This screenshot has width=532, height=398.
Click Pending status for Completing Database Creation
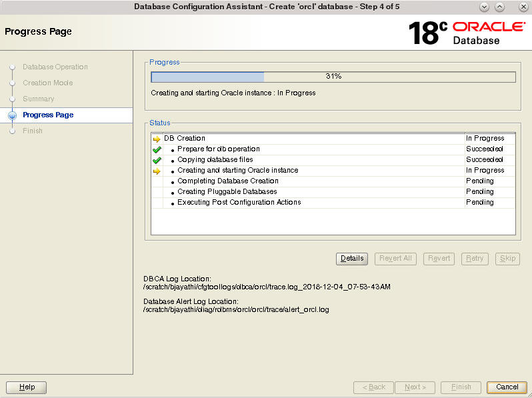click(x=480, y=181)
